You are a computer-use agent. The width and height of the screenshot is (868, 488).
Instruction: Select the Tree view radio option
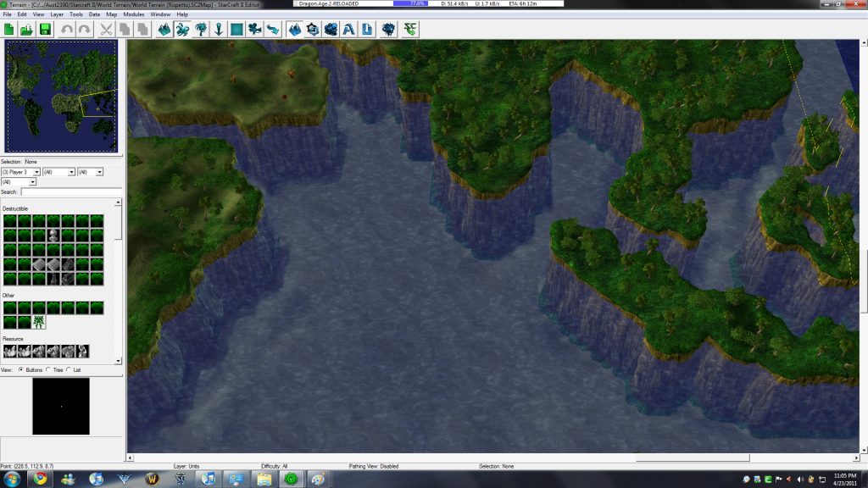click(x=48, y=369)
